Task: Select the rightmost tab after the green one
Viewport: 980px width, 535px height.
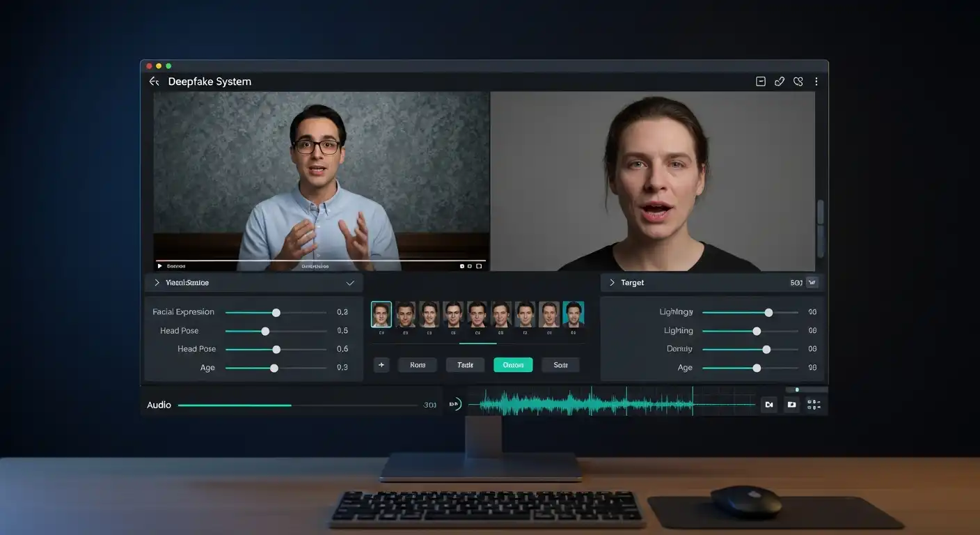Action: (x=560, y=365)
